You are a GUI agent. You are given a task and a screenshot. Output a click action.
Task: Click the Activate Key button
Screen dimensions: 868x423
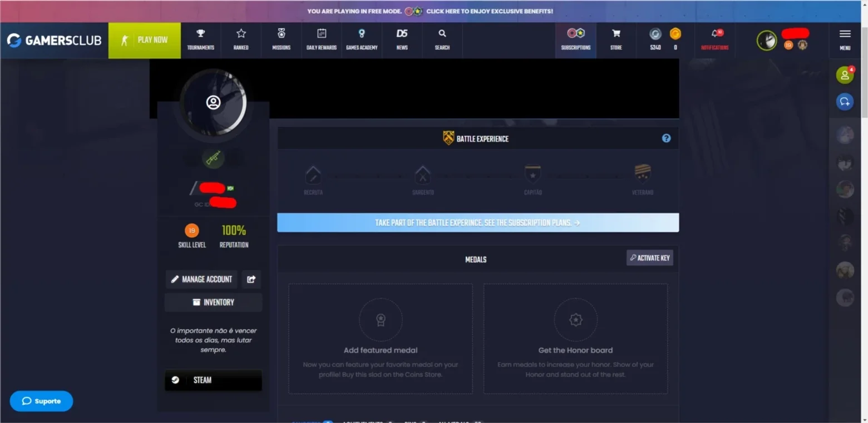[x=650, y=258]
